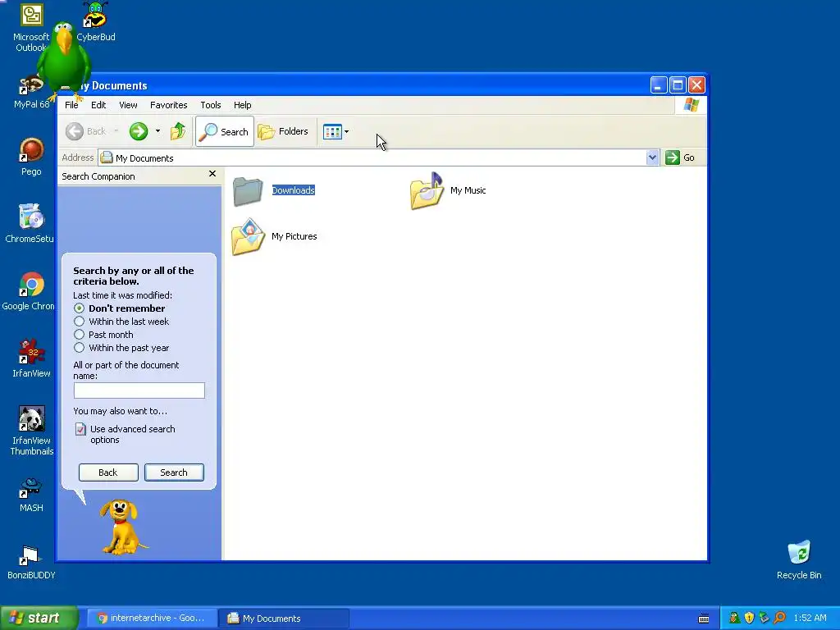Viewport: 840px width, 630px height.
Task: Open the Views dropdown arrow
Action: [347, 131]
